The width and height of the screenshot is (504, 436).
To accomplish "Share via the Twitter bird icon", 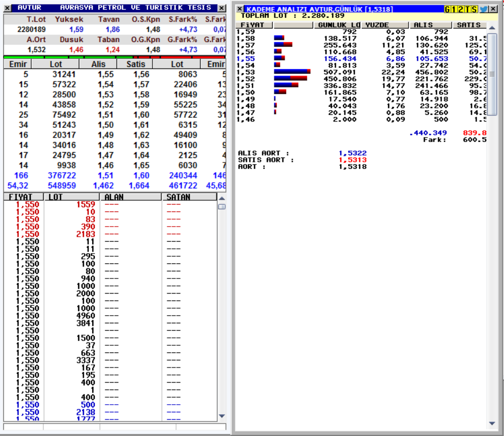I will point(484,9).
